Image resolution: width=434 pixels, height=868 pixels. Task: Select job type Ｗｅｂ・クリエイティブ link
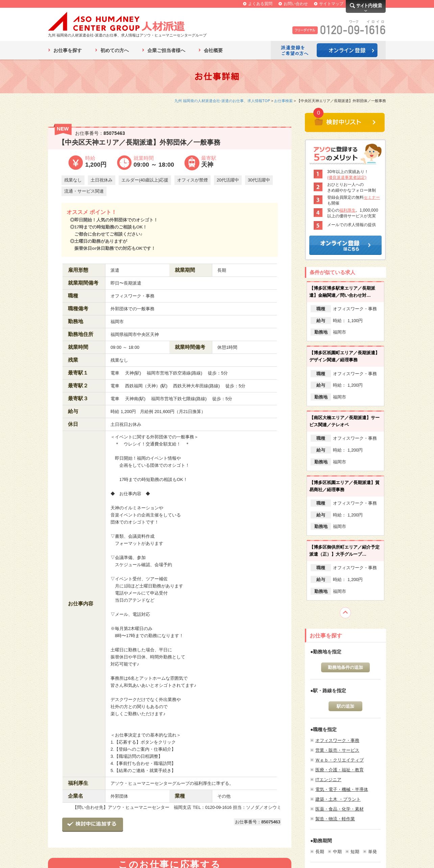point(339,760)
